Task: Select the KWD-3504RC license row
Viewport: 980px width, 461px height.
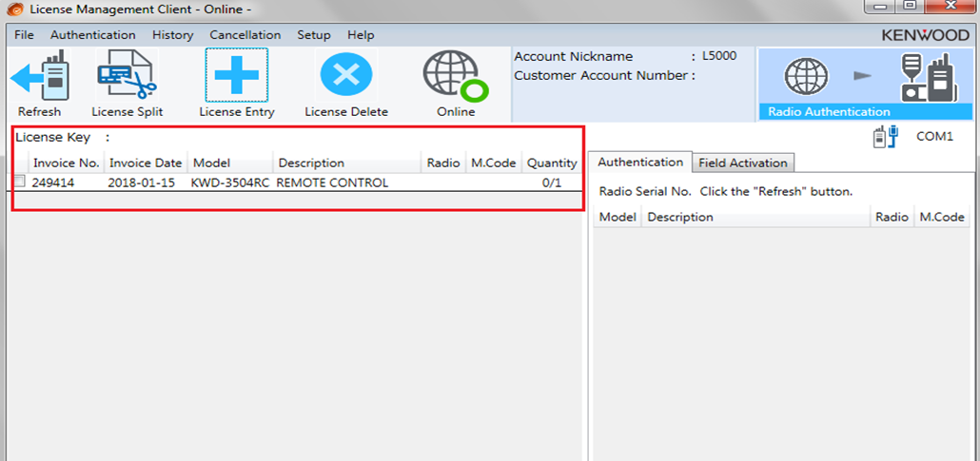Action: [297, 182]
